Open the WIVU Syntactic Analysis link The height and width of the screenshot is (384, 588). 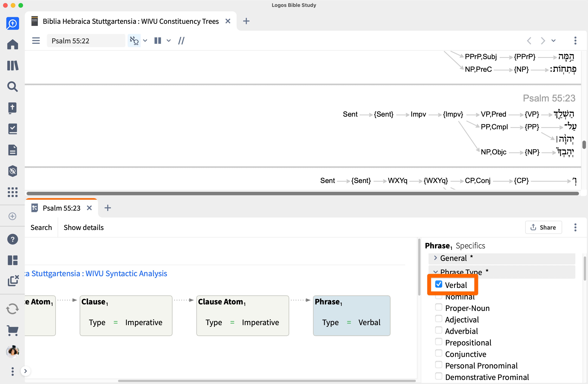pyautogui.click(x=96, y=273)
